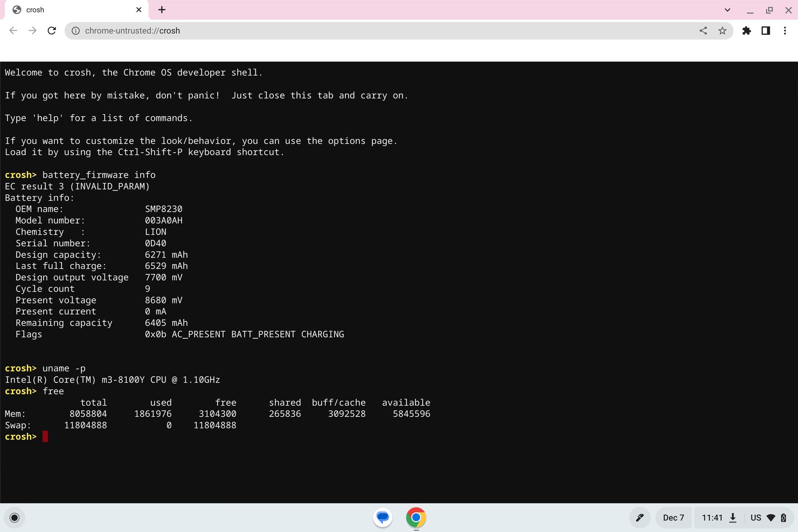This screenshot has width=798, height=532.
Task: Click the Present voltage '8680 mV'
Action: 164,300
